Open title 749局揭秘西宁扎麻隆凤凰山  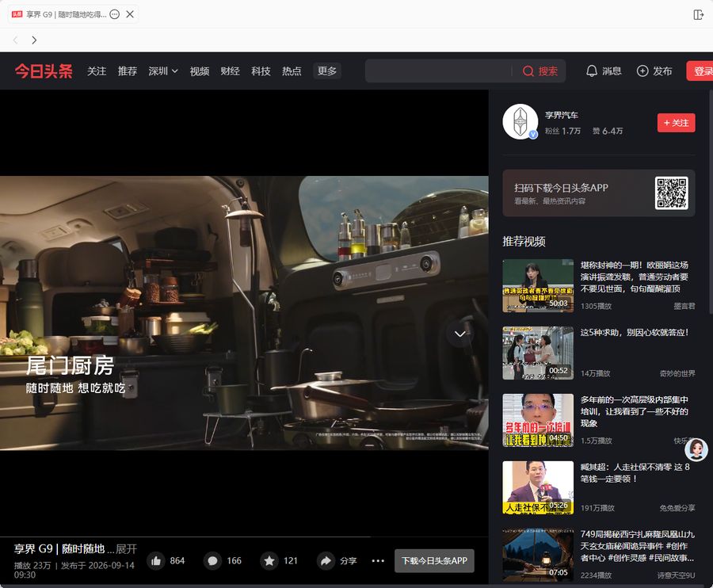click(638, 546)
